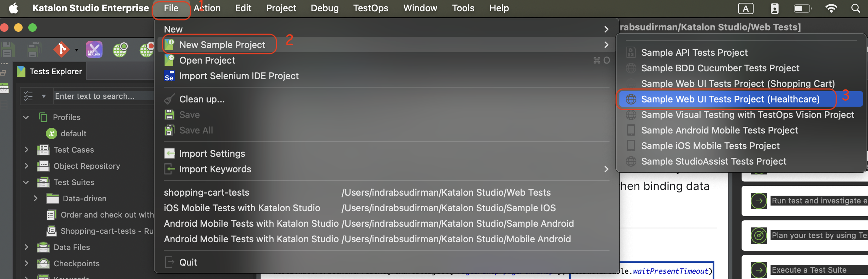Viewport: 868px width, 279px height.
Task: Click the Open Project icon
Action: coord(169,60)
